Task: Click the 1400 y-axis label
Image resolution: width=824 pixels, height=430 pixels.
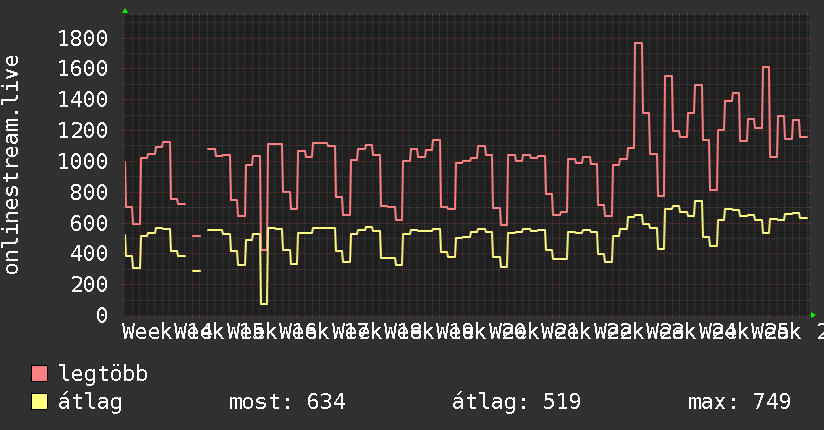Action: coord(83,99)
